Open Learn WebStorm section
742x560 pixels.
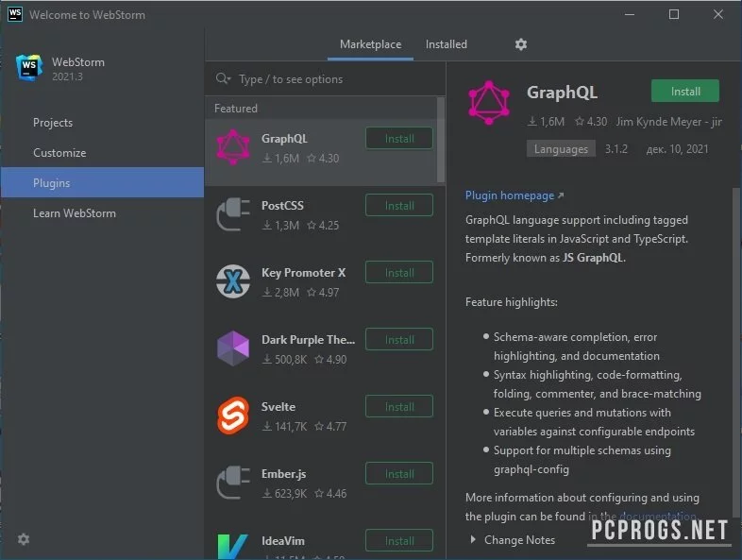[x=102, y=213]
